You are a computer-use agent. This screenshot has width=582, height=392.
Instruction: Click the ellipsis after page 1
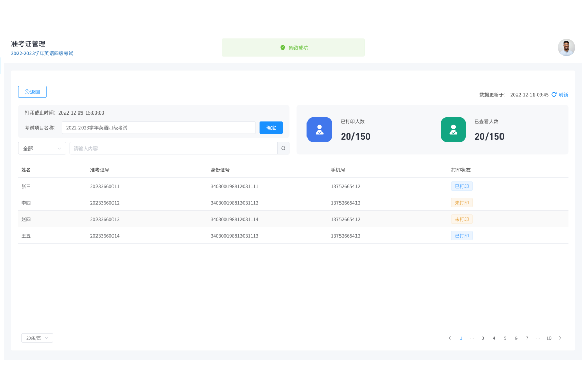(x=472, y=338)
